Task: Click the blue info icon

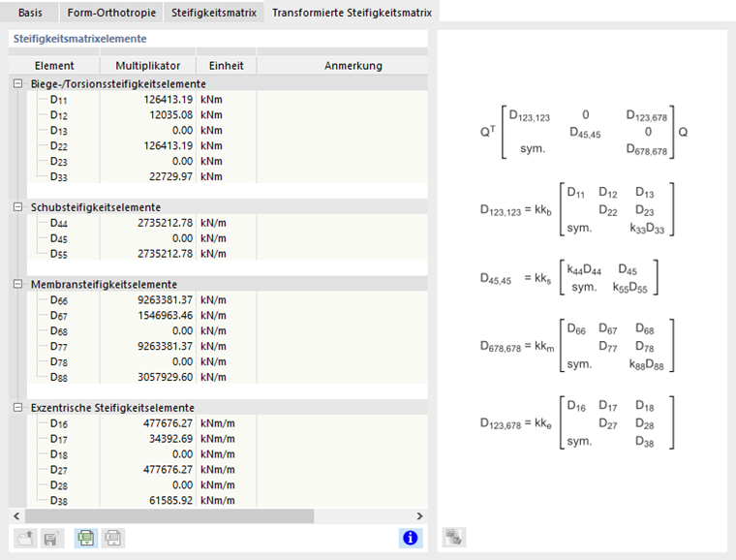Action: tap(411, 538)
